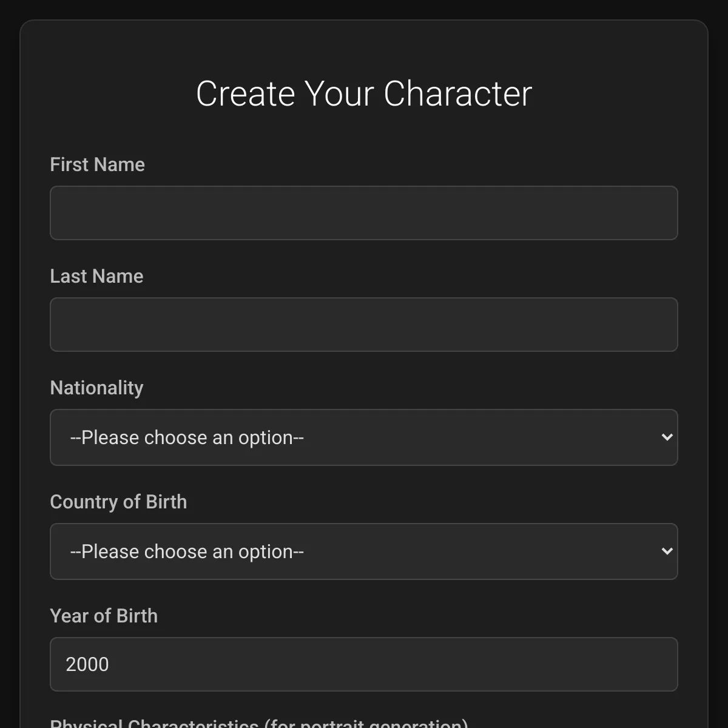
Task: Click the Nationality dropdown chevron arrow
Action: (667, 437)
